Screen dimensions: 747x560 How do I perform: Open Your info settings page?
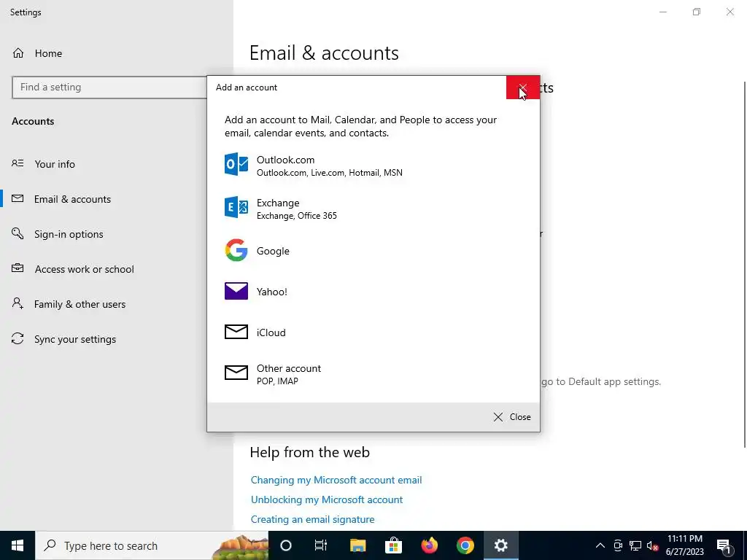point(54,164)
